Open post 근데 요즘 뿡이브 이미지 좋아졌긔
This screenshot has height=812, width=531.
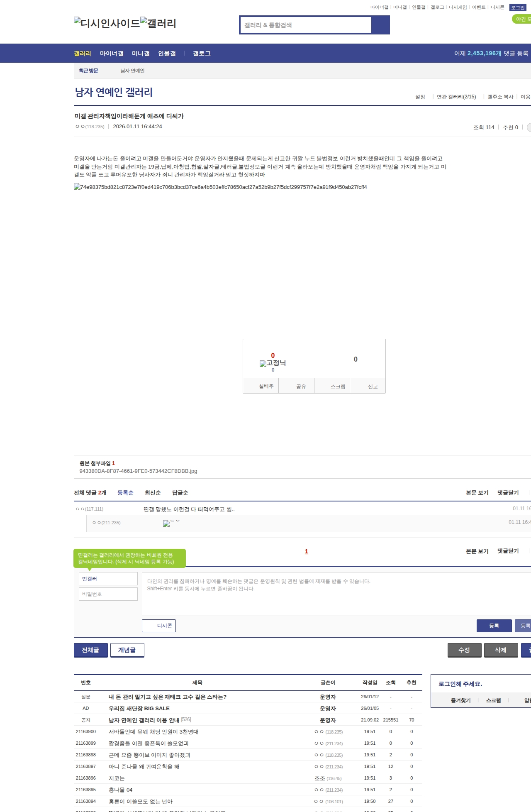149,755
